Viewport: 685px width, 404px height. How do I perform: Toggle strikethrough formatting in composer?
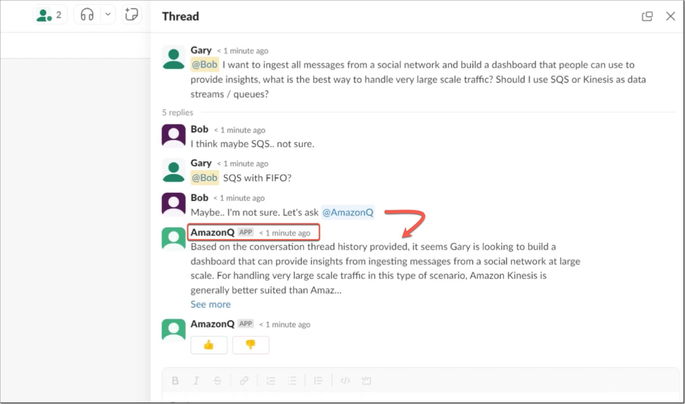[x=218, y=381]
